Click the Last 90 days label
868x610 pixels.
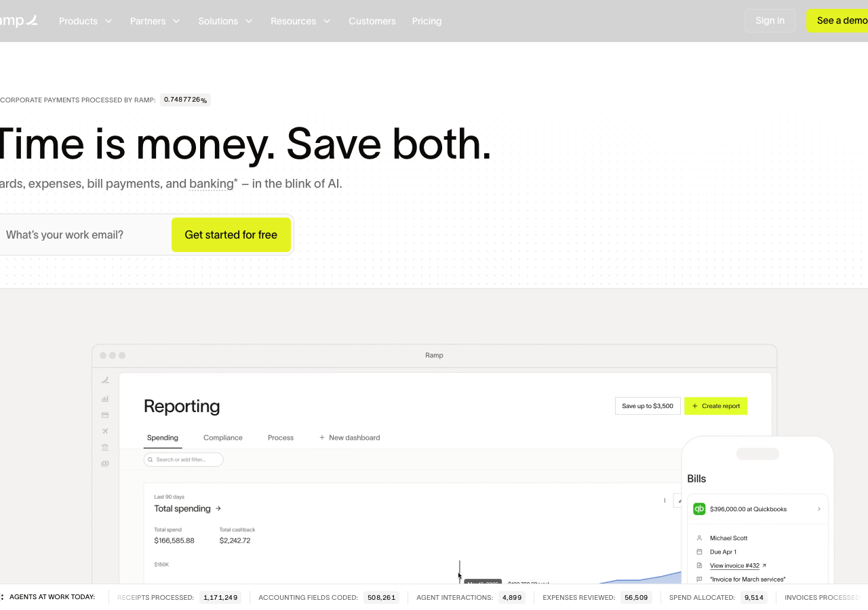(x=169, y=497)
